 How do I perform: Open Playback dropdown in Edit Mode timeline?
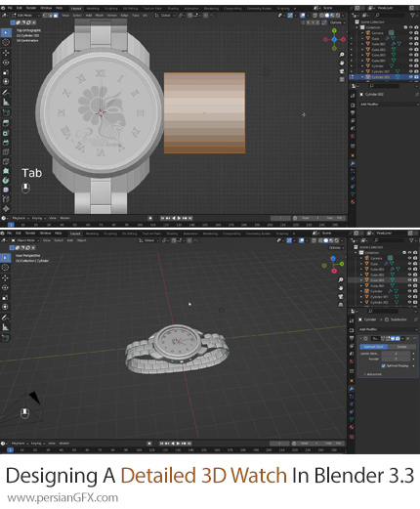[x=21, y=218]
